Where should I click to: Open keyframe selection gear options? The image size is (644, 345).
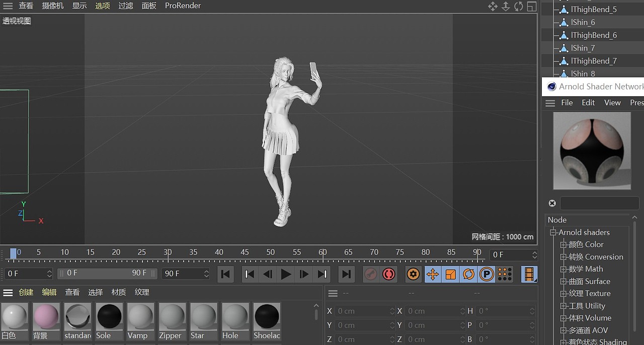(413, 274)
